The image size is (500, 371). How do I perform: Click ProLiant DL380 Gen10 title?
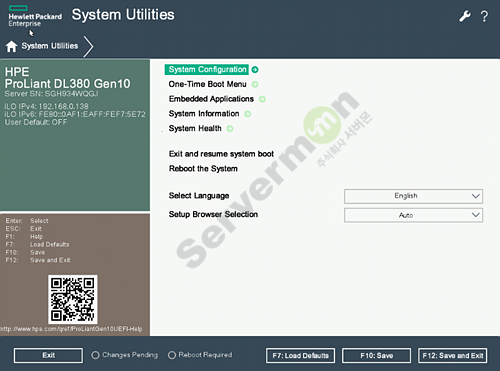pos(67,84)
